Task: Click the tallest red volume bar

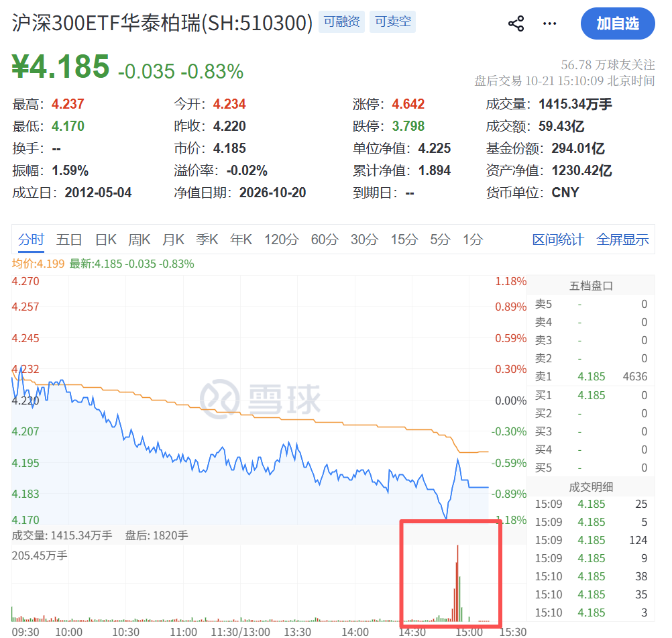Action: click(x=457, y=583)
